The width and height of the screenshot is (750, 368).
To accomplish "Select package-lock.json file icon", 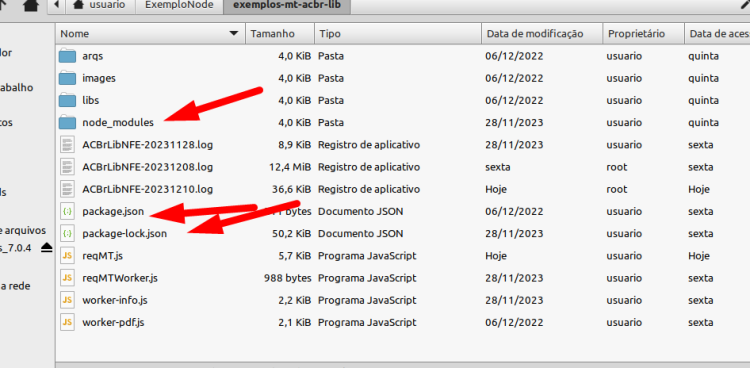I will [67, 234].
